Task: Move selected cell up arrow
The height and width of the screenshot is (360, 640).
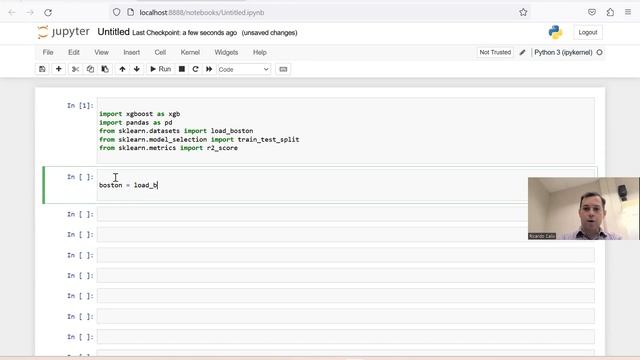Action: (x=122, y=69)
